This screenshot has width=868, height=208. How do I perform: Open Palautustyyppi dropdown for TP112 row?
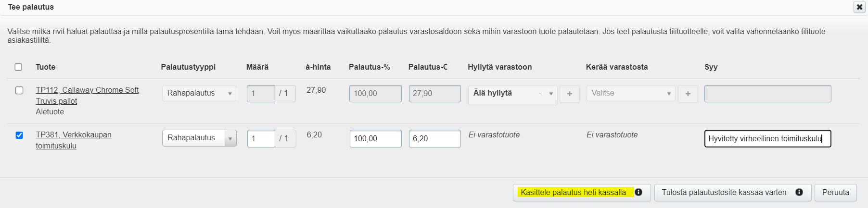(199, 93)
